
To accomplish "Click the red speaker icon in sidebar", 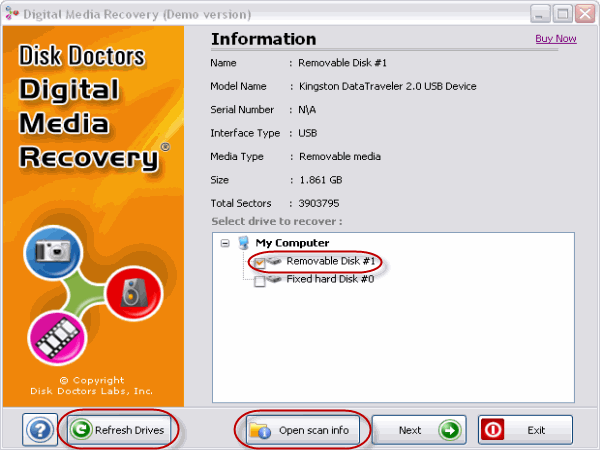I will point(134,294).
